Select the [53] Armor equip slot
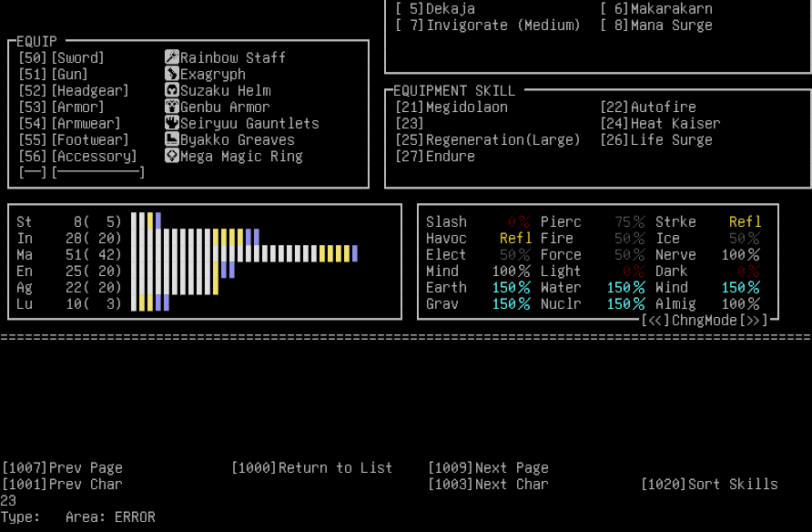The width and height of the screenshot is (812, 532). (x=61, y=107)
